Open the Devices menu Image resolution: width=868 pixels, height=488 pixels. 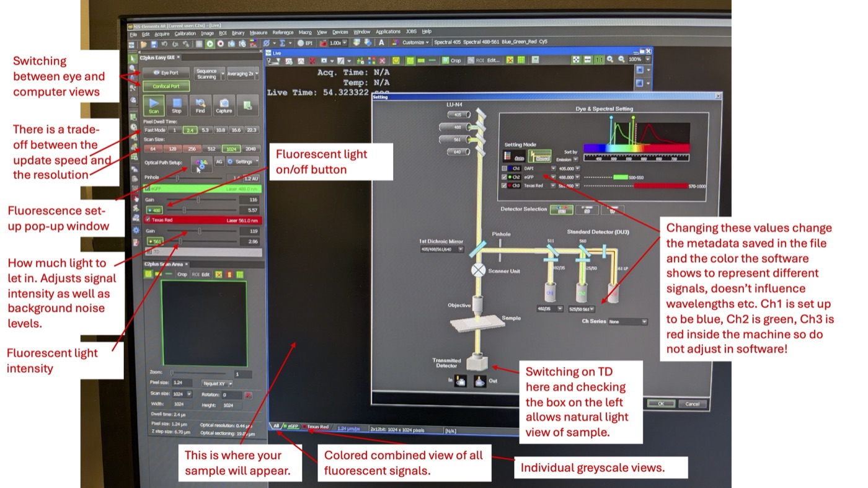(340, 32)
